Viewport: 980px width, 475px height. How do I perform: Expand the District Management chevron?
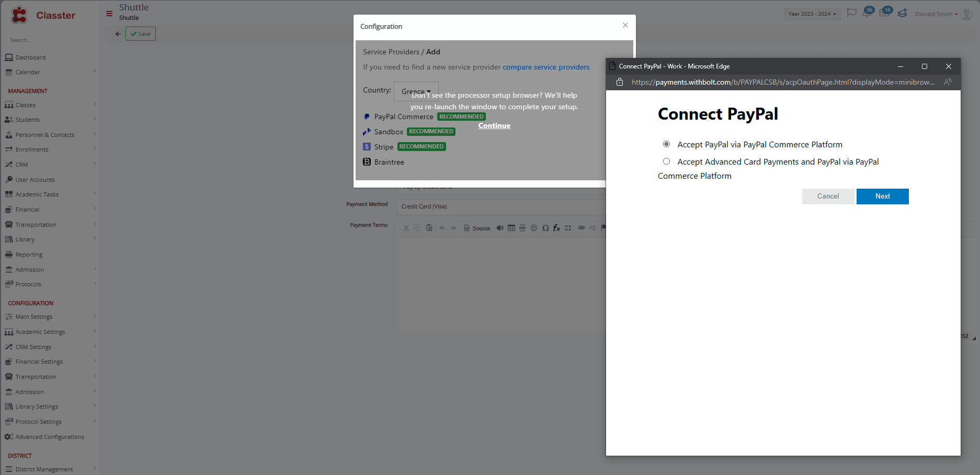(x=95, y=469)
